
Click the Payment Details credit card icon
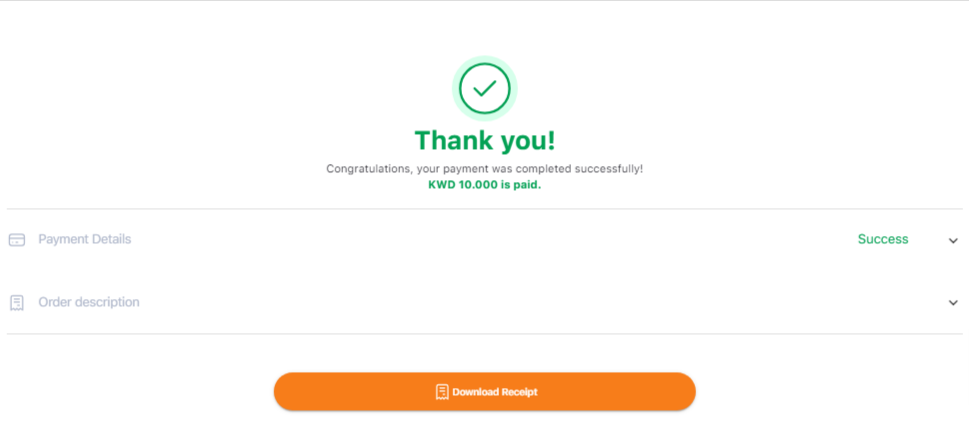coord(17,240)
